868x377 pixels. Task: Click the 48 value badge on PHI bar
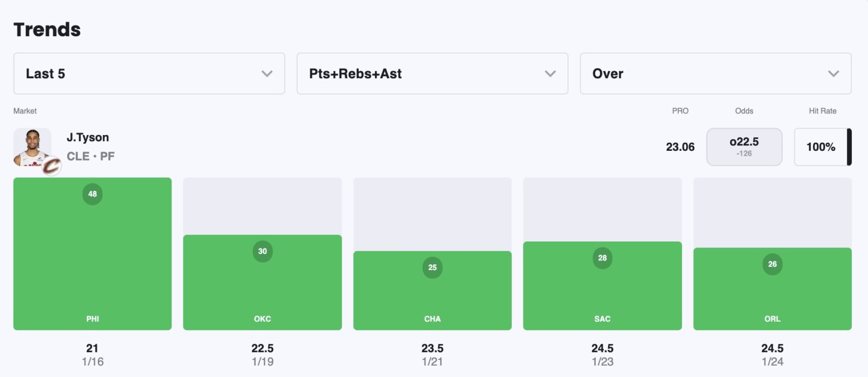coord(92,194)
